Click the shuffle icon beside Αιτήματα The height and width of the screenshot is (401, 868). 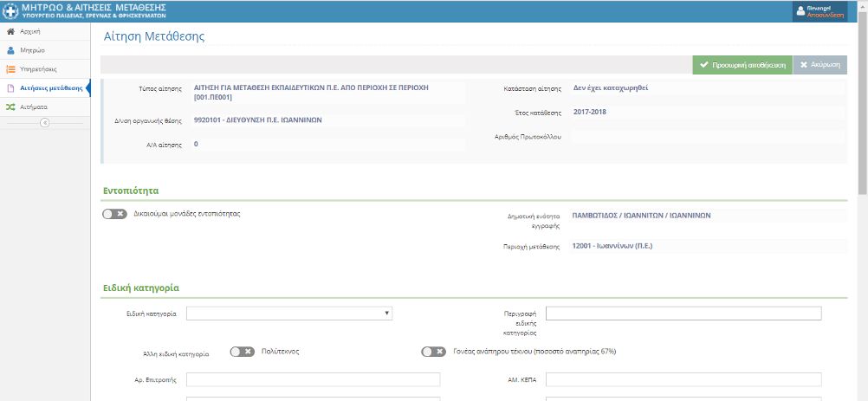10,107
